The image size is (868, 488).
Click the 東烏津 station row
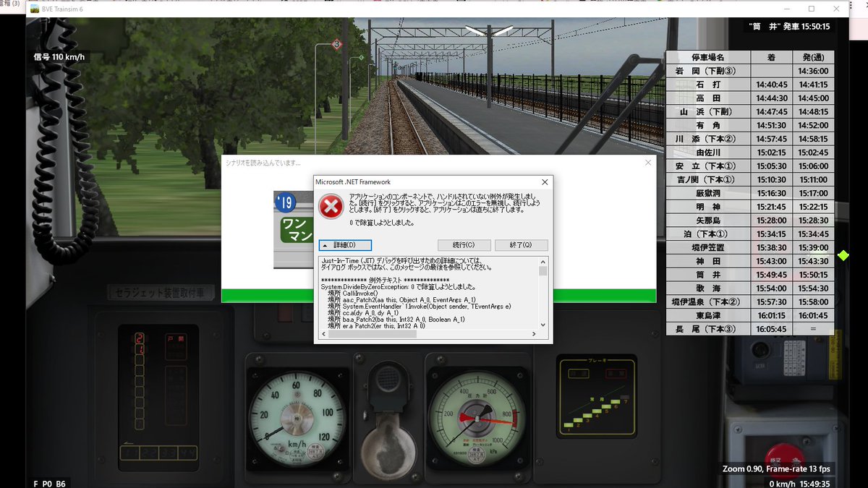pyautogui.click(x=750, y=315)
